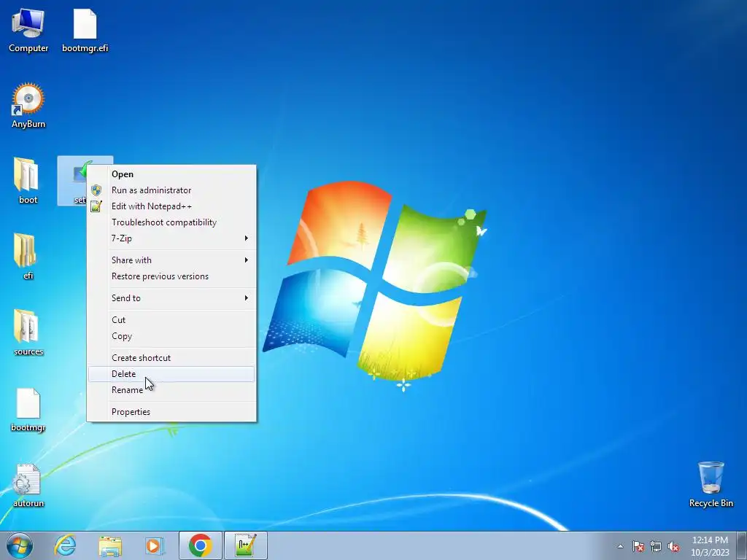Choose Restore previous versions
The height and width of the screenshot is (560, 747).
click(171, 276)
